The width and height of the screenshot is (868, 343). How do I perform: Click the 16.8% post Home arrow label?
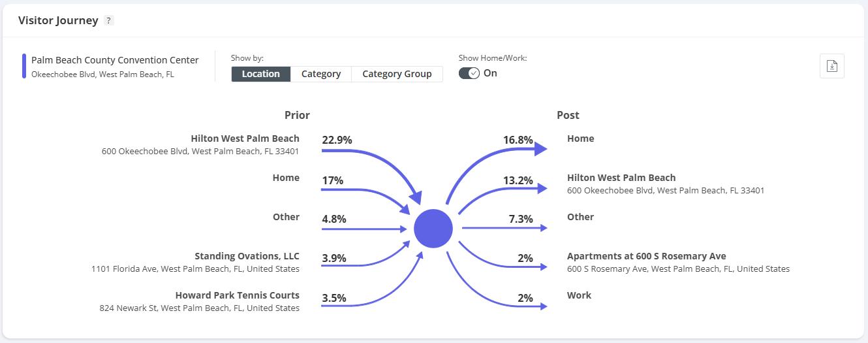click(518, 140)
